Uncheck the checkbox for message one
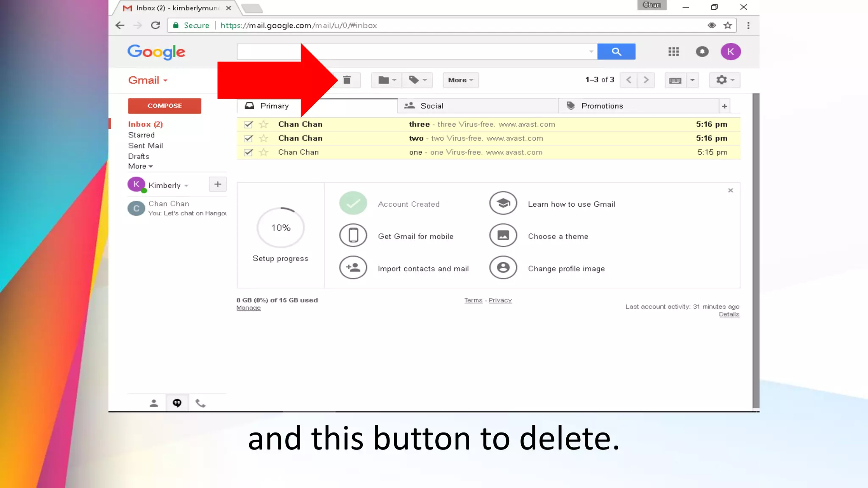The image size is (868, 488). (x=248, y=152)
